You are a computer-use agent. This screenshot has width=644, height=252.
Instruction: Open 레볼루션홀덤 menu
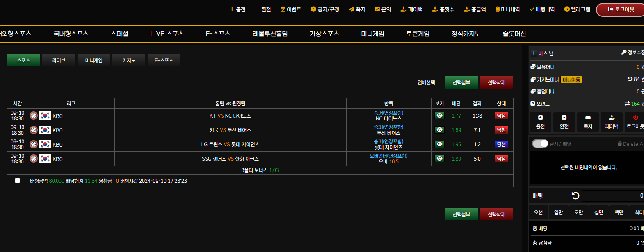pos(270,34)
